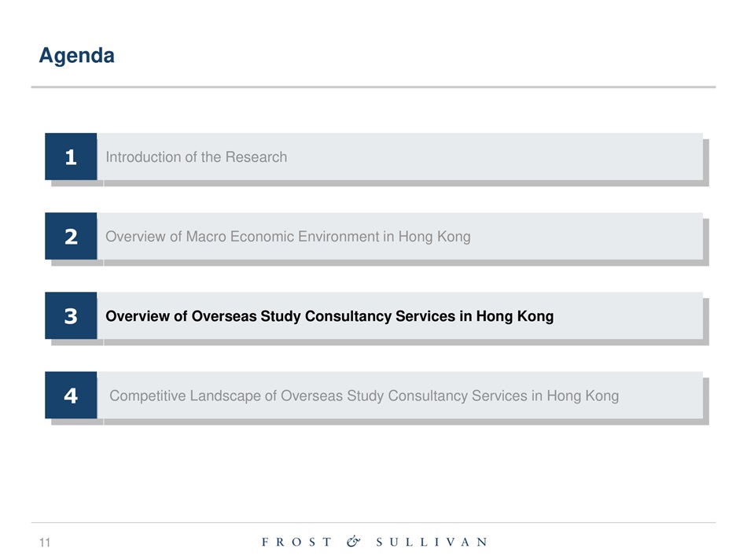Click the number 2 box

coord(71,236)
